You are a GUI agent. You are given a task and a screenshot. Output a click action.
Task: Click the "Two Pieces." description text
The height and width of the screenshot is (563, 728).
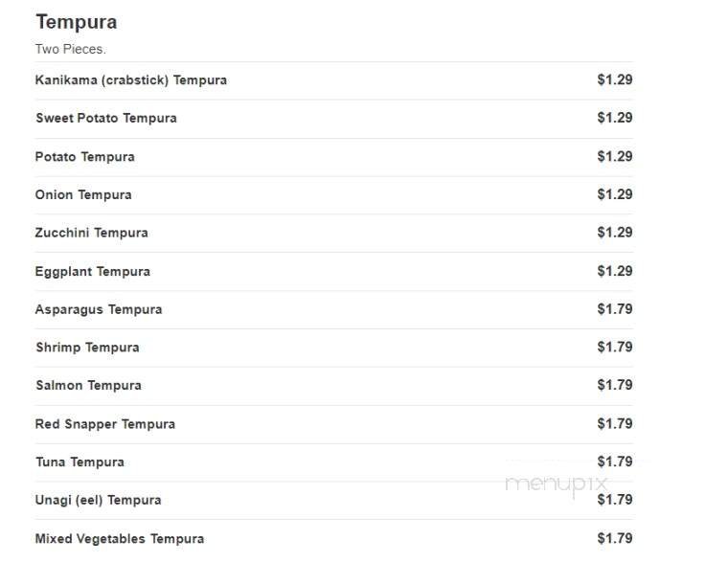[71, 49]
